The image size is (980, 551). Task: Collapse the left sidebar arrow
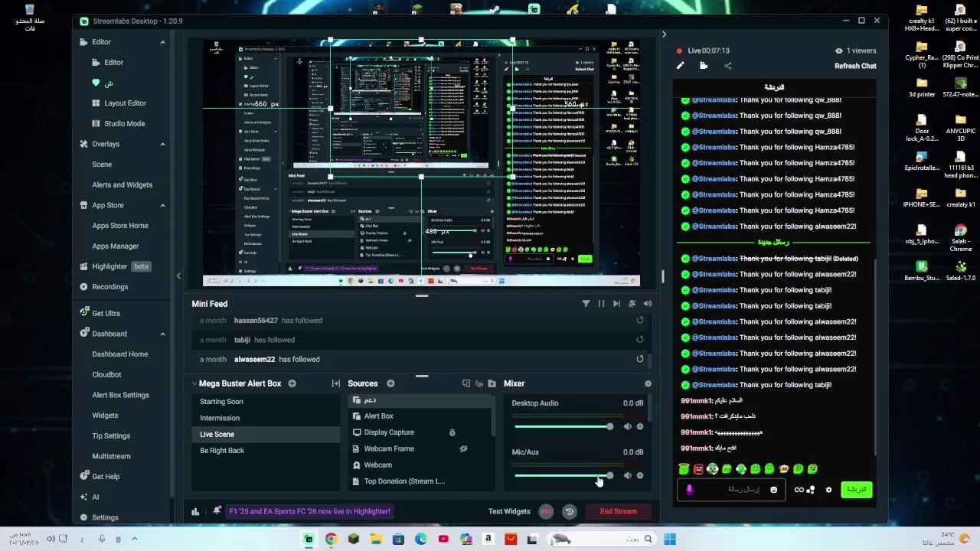[178, 276]
